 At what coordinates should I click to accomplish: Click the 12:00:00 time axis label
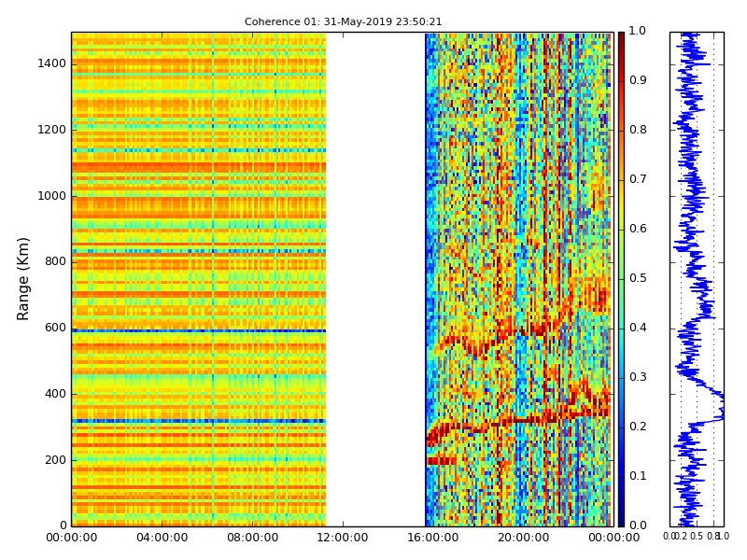click(343, 538)
